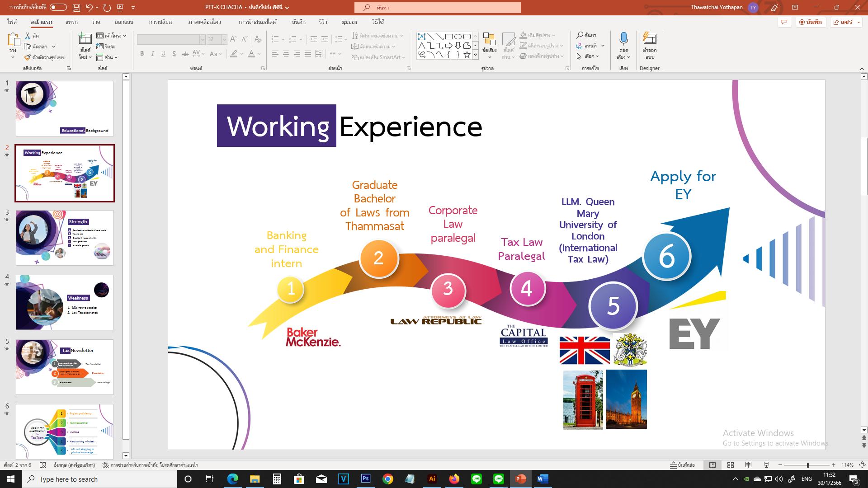
Task: Click the Notes button in status bar
Action: [682, 465]
